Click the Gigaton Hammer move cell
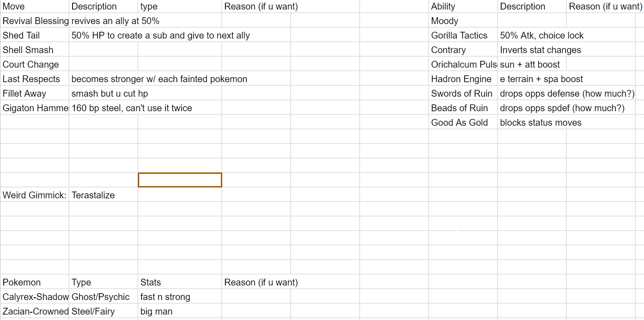644x320 pixels. (x=35, y=108)
